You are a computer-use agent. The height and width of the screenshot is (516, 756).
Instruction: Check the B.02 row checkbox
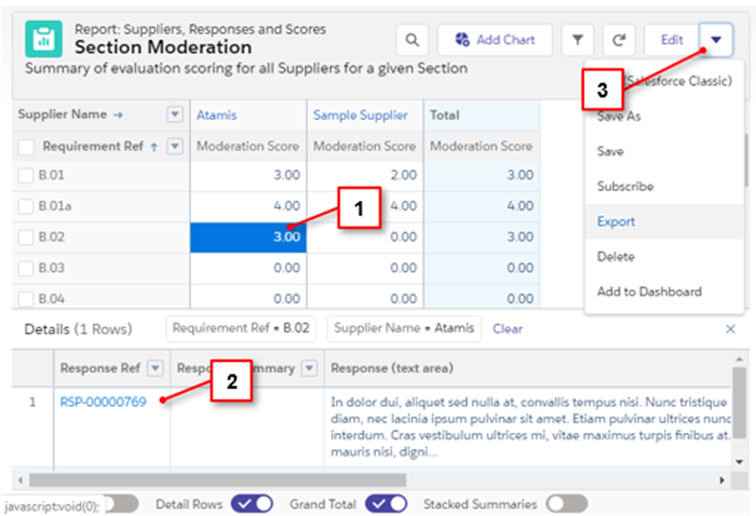point(26,238)
